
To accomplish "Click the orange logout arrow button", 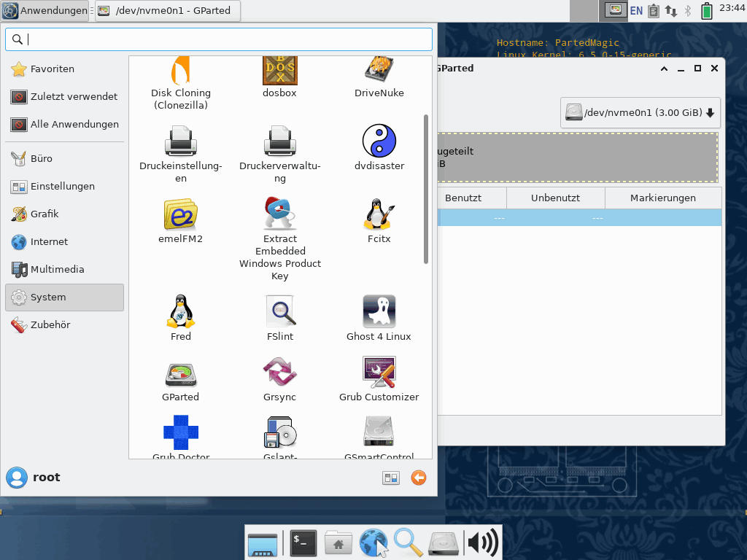I will click(418, 478).
